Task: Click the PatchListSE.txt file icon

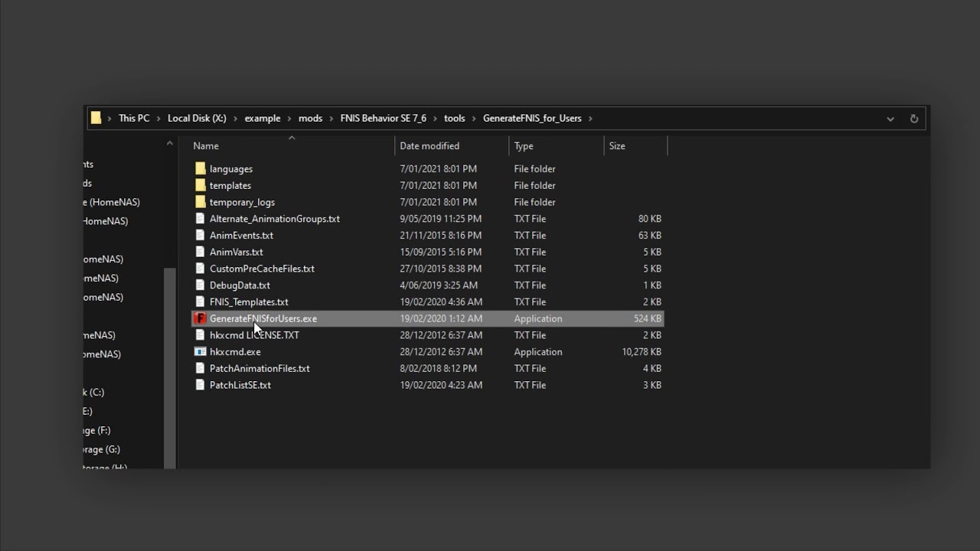Action: [x=201, y=385]
